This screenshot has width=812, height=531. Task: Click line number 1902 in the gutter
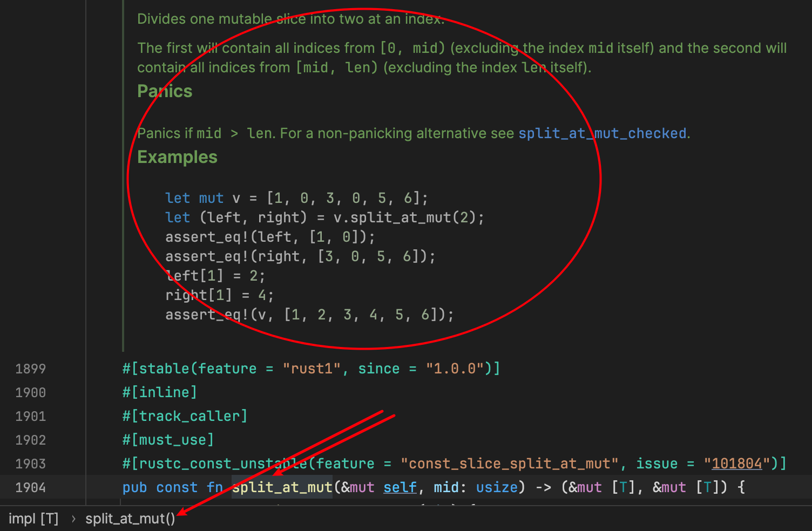click(x=31, y=440)
